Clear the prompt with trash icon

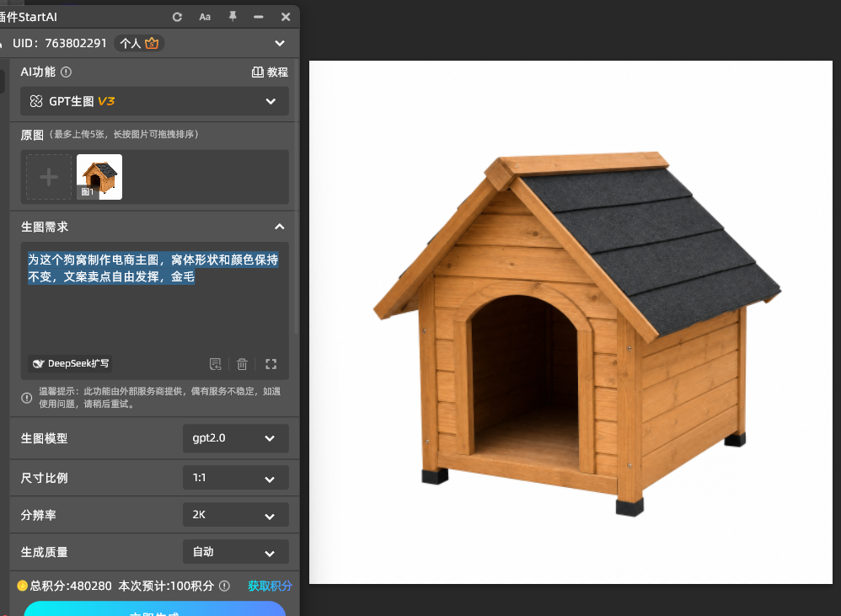click(x=242, y=364)
